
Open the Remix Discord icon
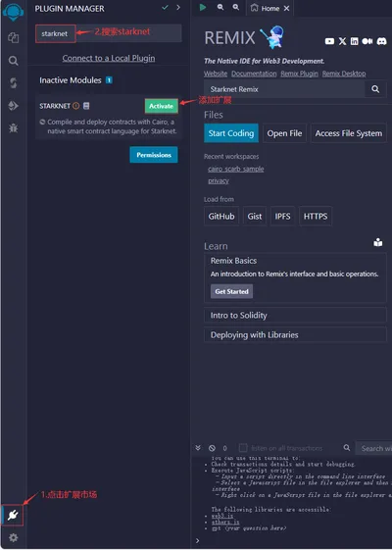(x=381, y=41)
